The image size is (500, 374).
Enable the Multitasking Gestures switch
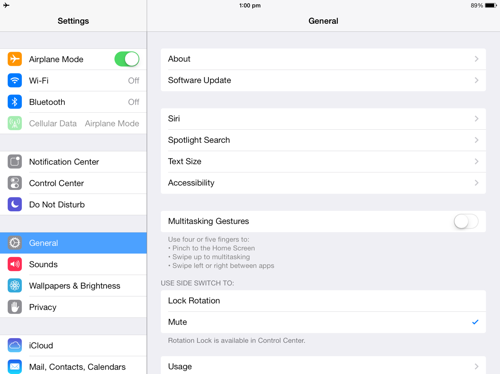coord(466,221)
